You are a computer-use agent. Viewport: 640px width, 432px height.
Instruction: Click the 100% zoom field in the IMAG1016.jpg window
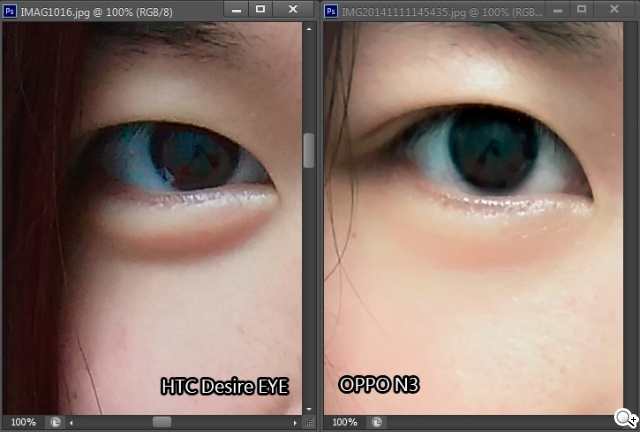(23, 422)
